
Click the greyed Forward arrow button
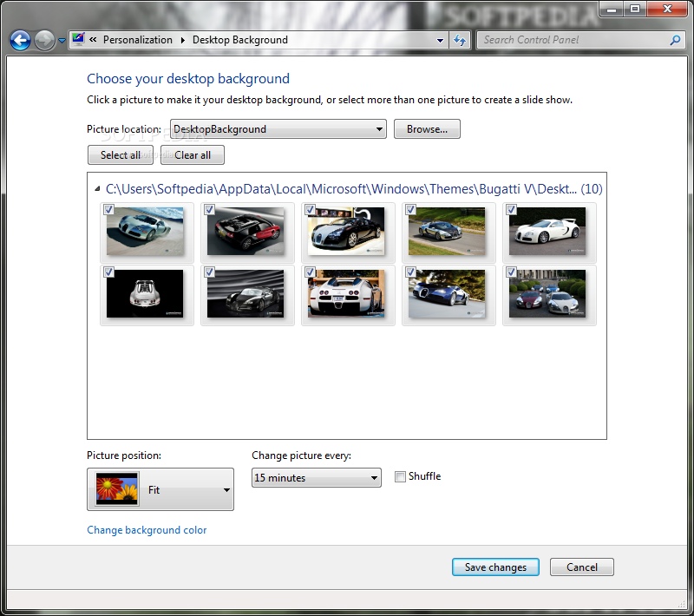coord(45,41)
